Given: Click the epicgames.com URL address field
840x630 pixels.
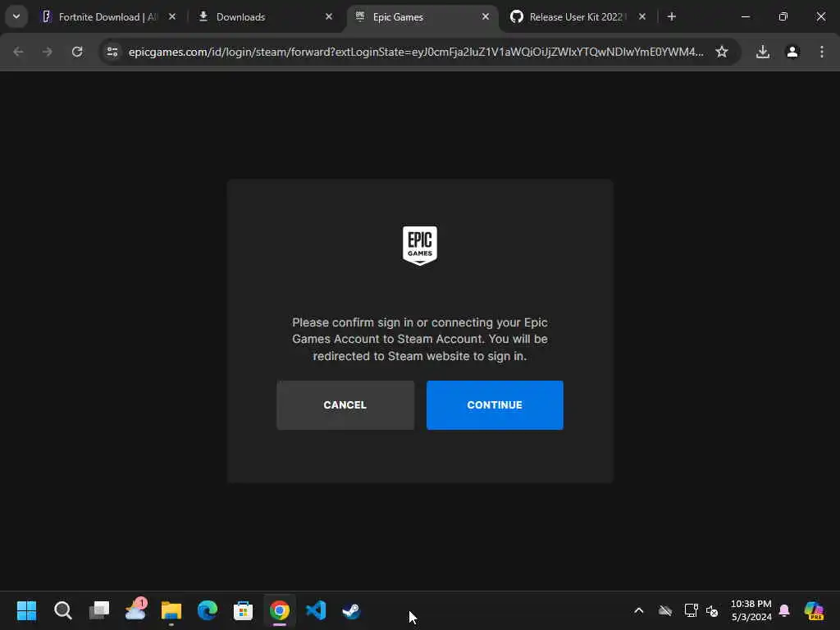Looking at the screenshot, I should tap(416, 52).
